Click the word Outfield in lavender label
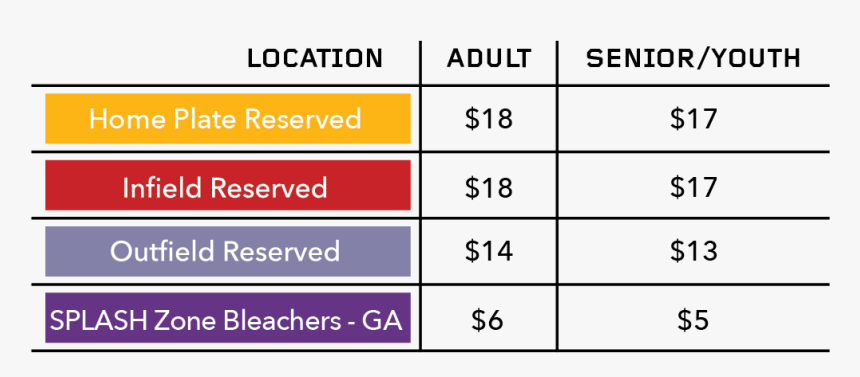 click(162, 251)
